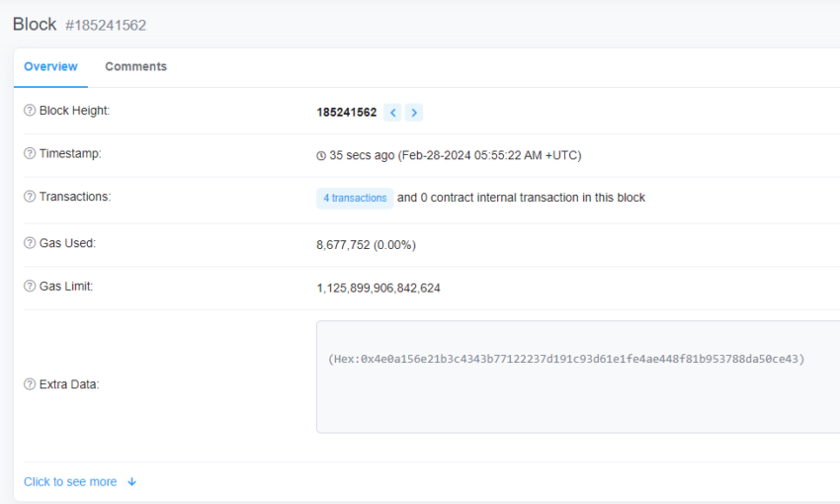Click the down arrow next to see more
The width and height of the screenshot is (840, 504).
click(x=131, y=482)
